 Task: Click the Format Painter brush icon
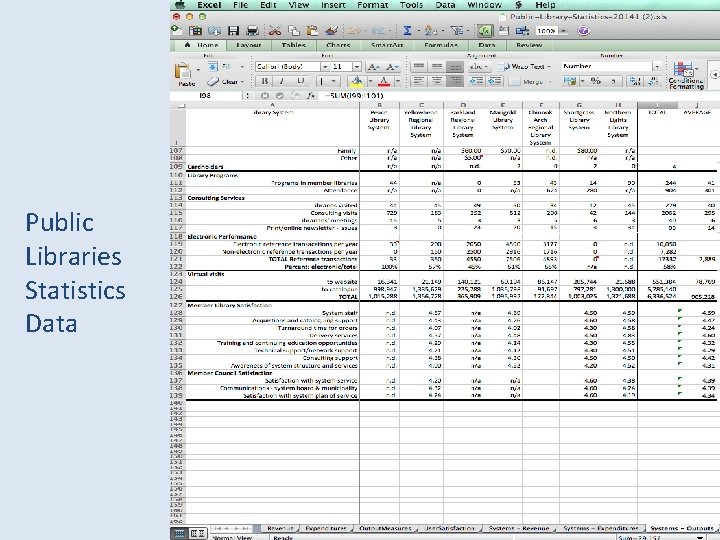coord(331,31)
